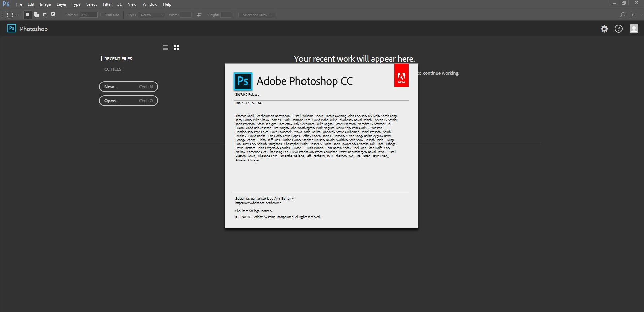Viewport: 644px width, 312px height.
Task: Click 'Adobe Photoshop CC' title text
Action: tap(305, 81)
